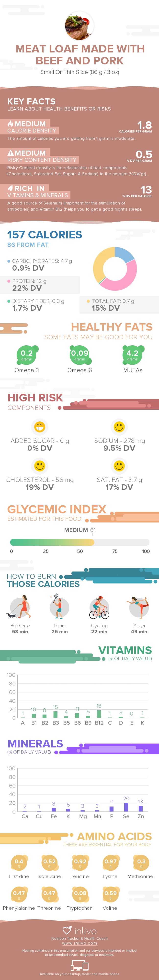Viewport: 159px width, 980px height.
Task: Open the www.inlivo.com link
Action: [79, 943]
